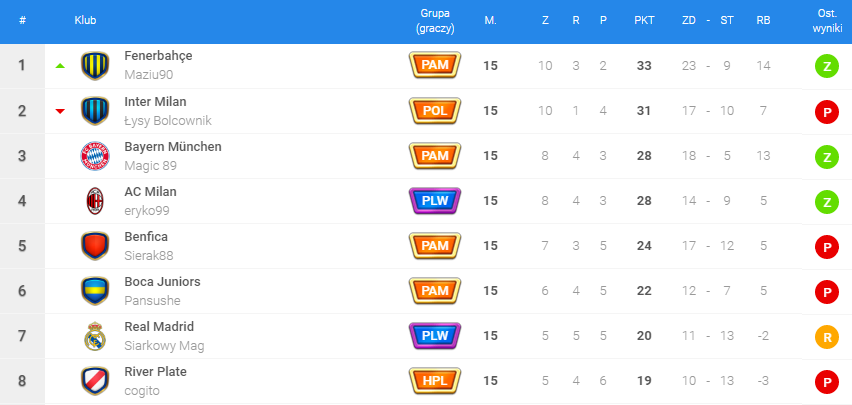Click the Real Madrid club logo
The image size is (852, 405).
[x=94, y=336]
